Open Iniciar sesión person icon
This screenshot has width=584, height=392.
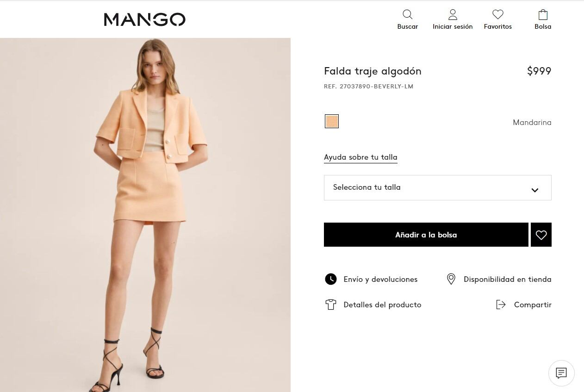click(453, 15)
